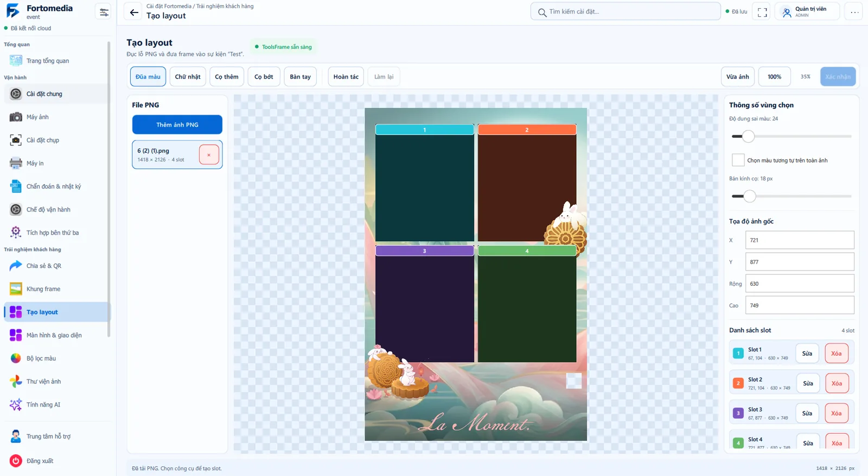
Task: Click Xóa for Slot 1
Action: coord(837,353)
